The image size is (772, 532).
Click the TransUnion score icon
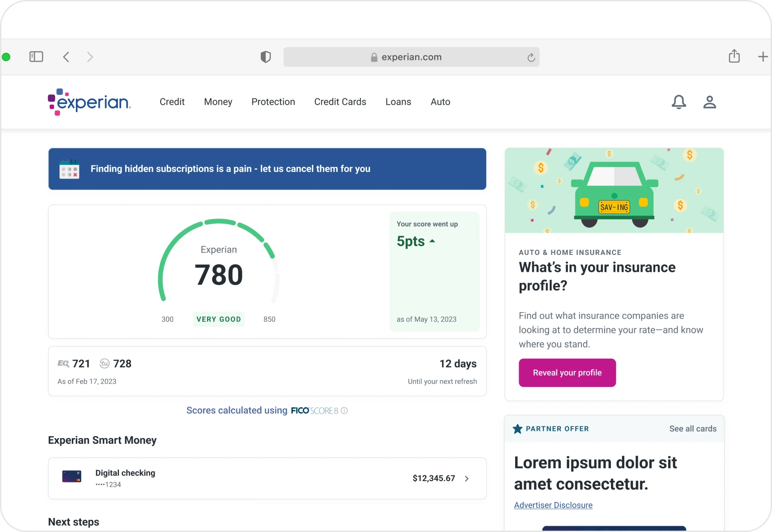click(104, 364)
